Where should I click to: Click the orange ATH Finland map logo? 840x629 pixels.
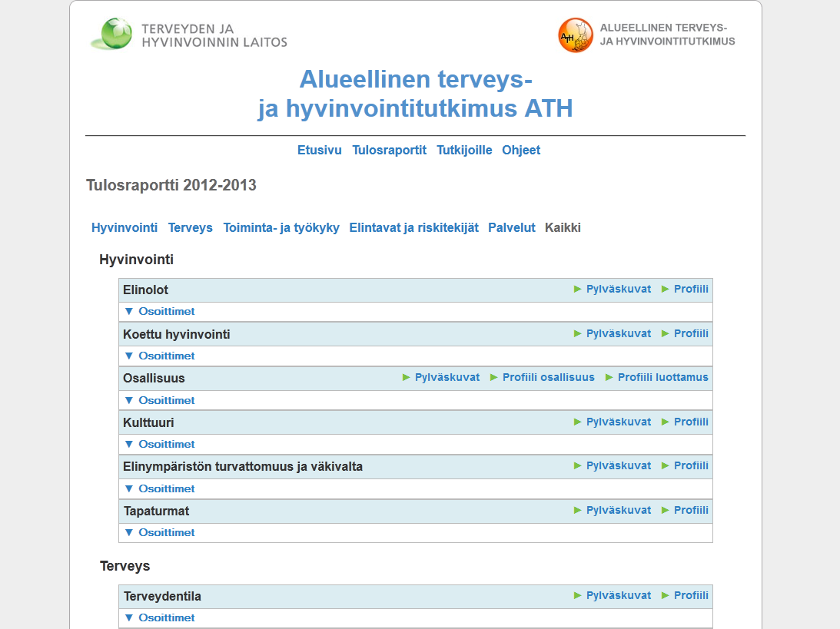pos(576,35)
